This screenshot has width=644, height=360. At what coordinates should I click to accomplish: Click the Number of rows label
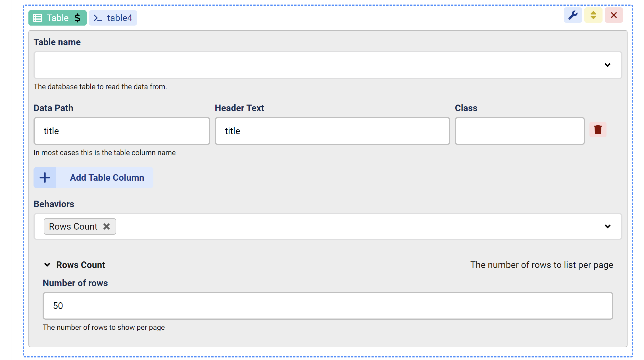(75, 283)
